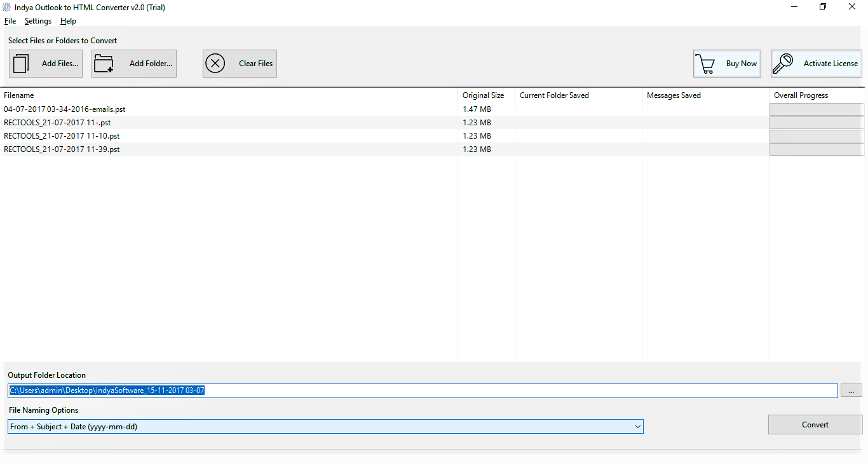Screen dimensions: 868x463
Task: Click the Buy Now button label
Action: tap(742, 64)
